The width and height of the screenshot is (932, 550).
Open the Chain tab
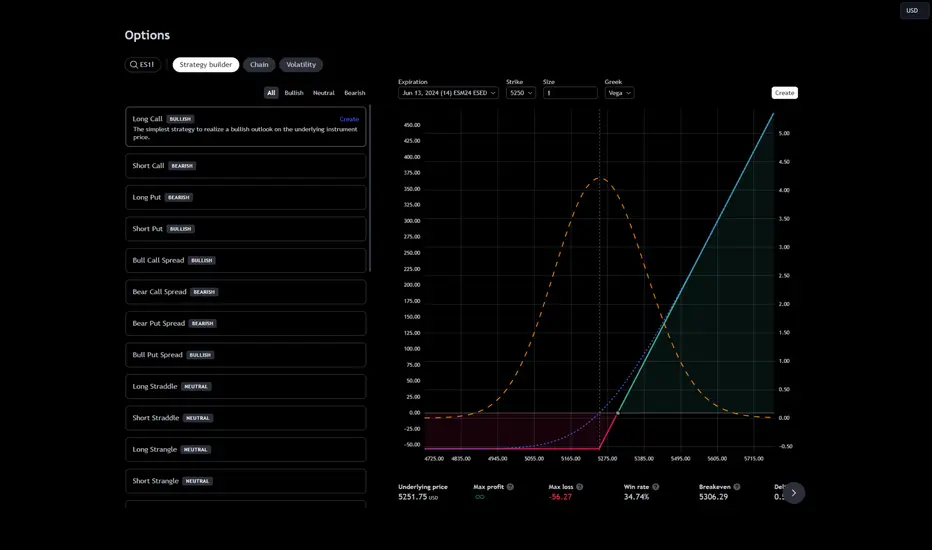(x=259, y=65)
